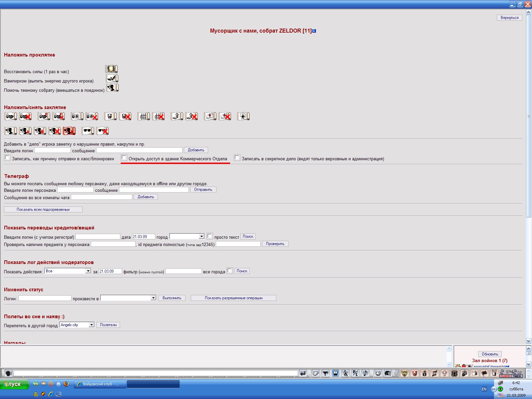Click Добавить next to player note message
Image resolution: width=532 pixels, height=399 pixels.
[196, 150]
